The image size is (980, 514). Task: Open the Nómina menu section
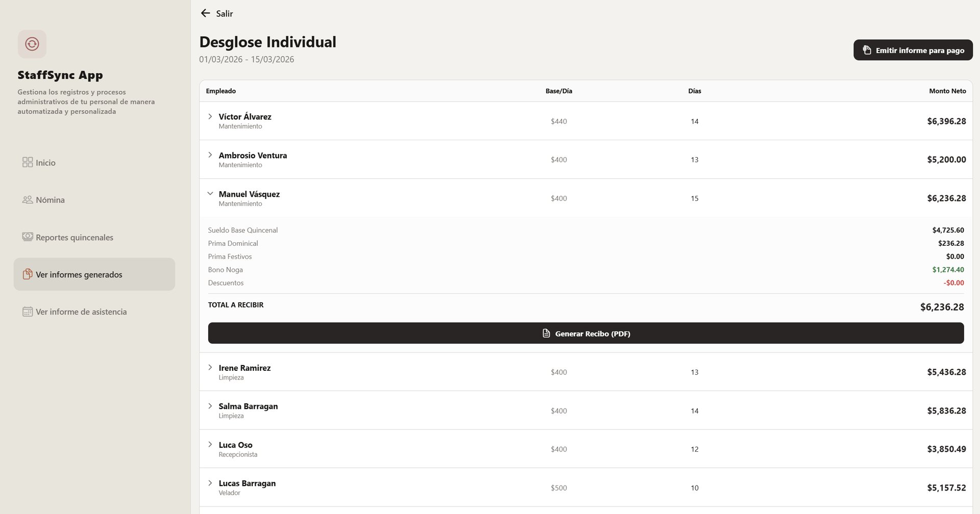pyautogui.click(x=50, y=200)
